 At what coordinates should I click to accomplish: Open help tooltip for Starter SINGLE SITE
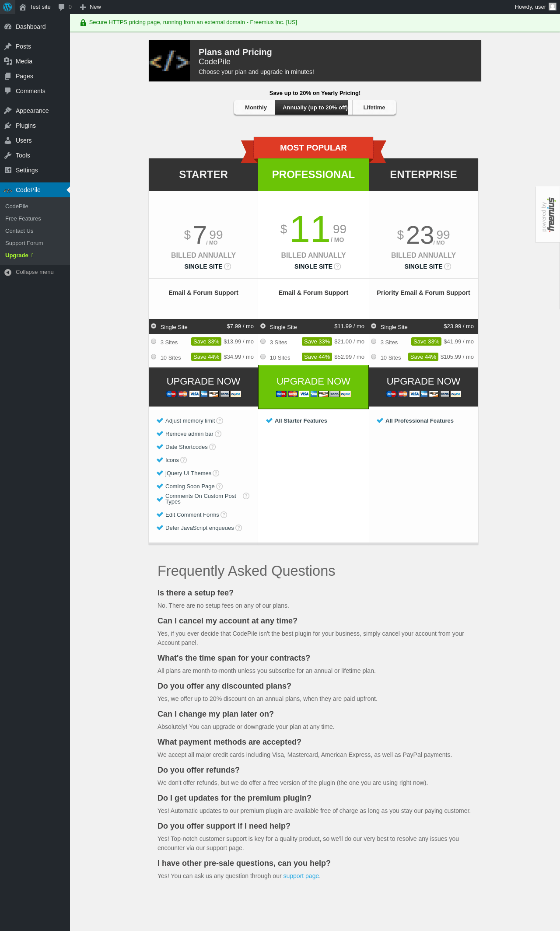227,266
